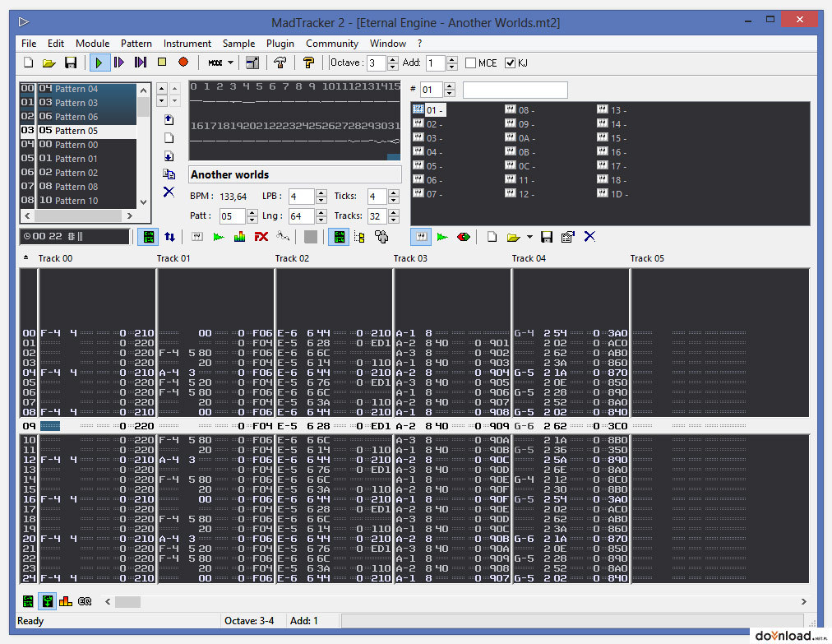Increase the Ticks value with the up arrow

tap(393, 192)
